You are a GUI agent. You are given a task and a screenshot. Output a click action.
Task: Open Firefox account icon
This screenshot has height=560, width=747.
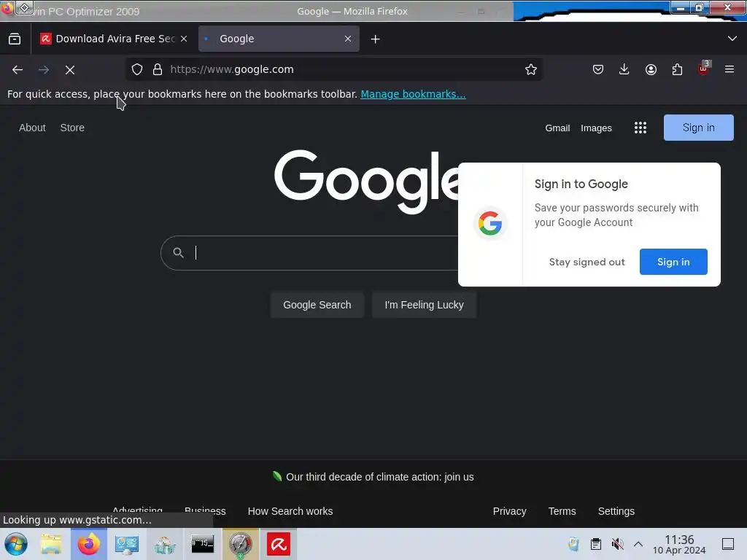pos(651,69)
